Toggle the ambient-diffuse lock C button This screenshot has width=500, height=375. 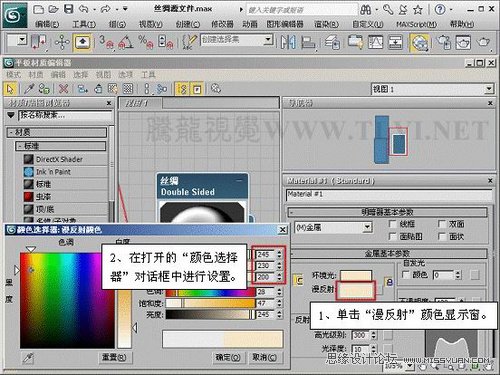pyautogui.click(x=299, y=281)
